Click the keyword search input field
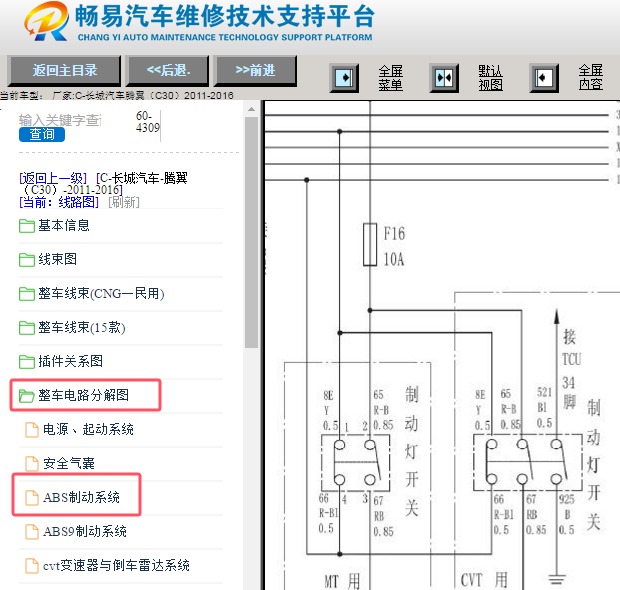Viewport: 620px width, 590px height. (60, 120)
